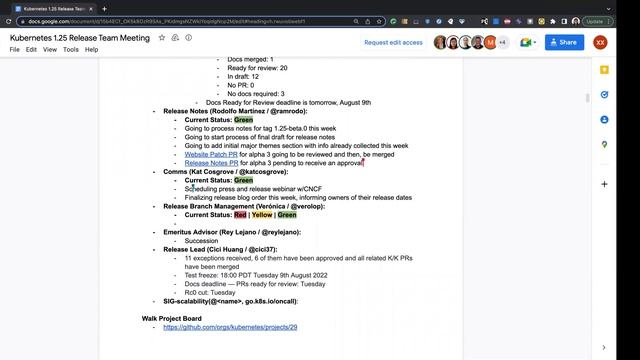
Task: Click the Red status highlight in Release Branch Management
Action: [x=240, y=215]
